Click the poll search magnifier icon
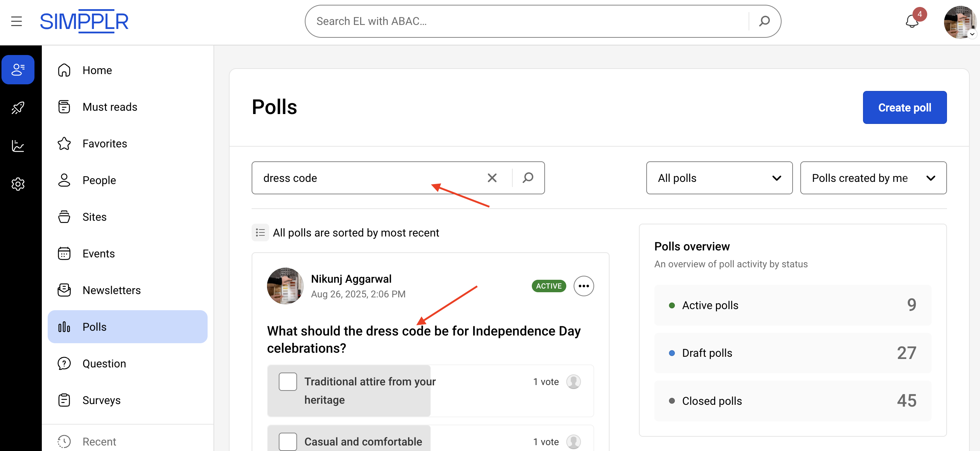 528,178
